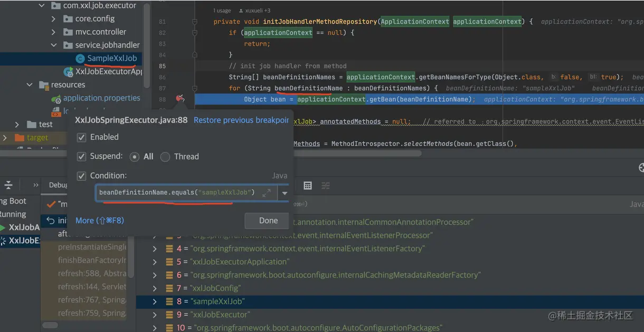
Task: Click the application.properties Spring file icon
Action: (55, 98)
